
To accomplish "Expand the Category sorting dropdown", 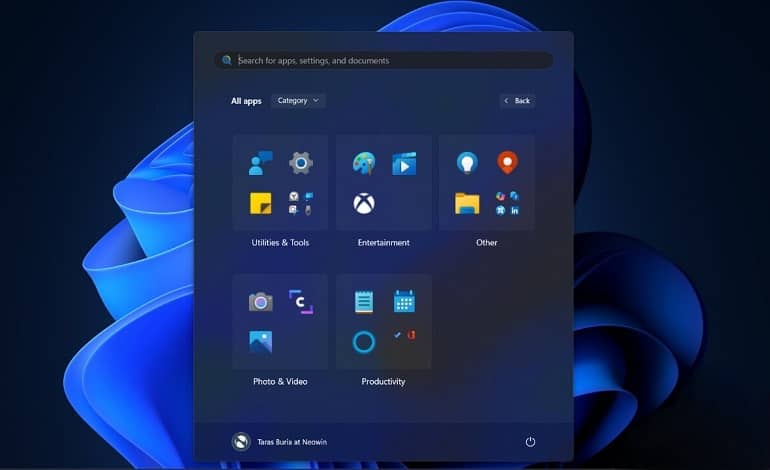I will [x=298, y=101].
